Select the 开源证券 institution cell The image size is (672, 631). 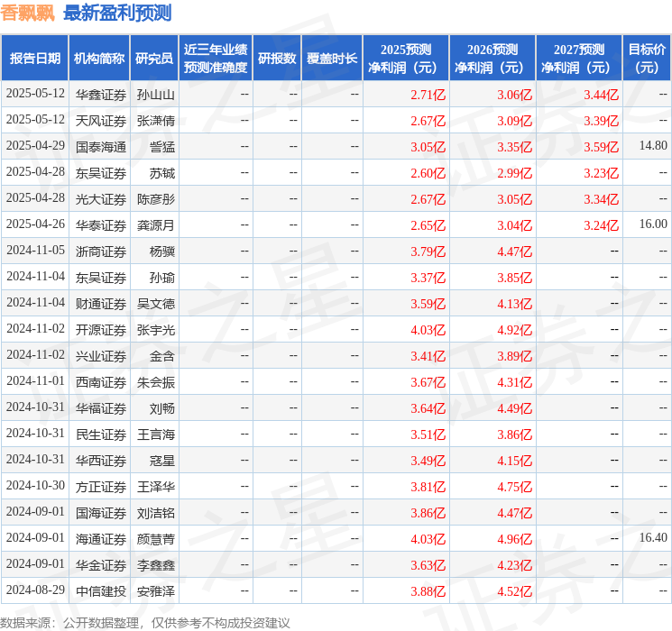click(101, 330)
